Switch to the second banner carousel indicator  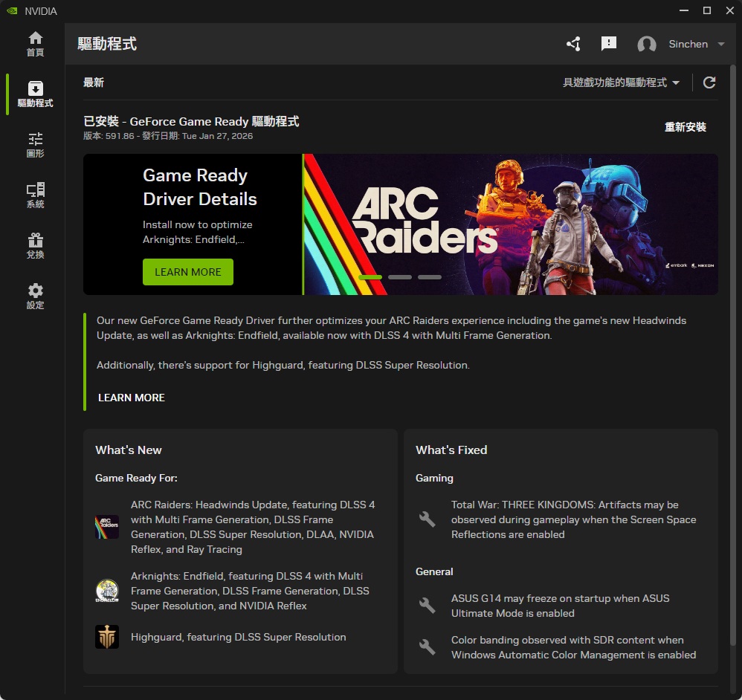pos(400,277)
